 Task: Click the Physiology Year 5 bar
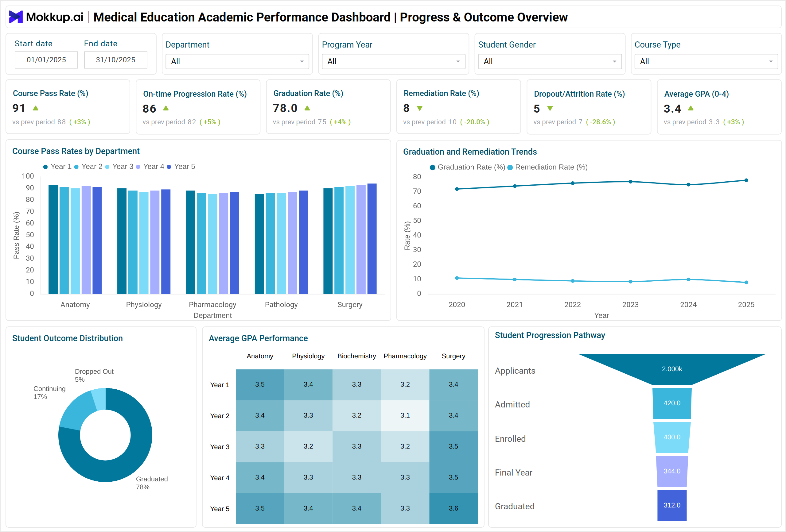tap(166, 242)
